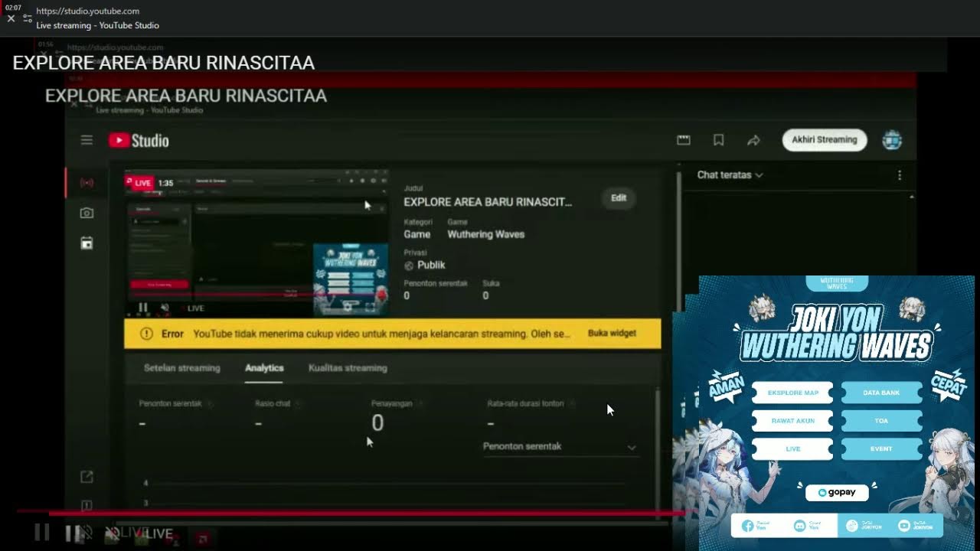Pause the stream preview player

(x=142, y=308)
